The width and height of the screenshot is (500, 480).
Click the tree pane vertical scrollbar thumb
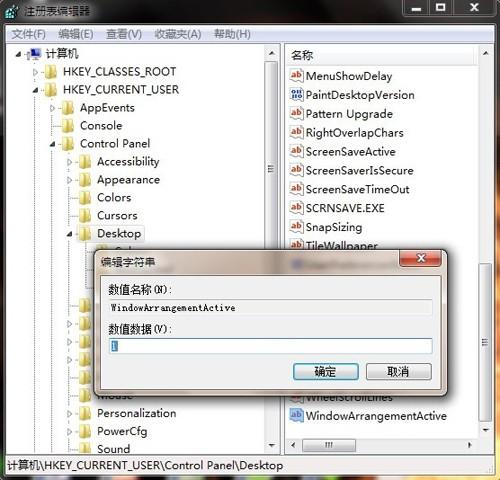(x=271, y=155)
